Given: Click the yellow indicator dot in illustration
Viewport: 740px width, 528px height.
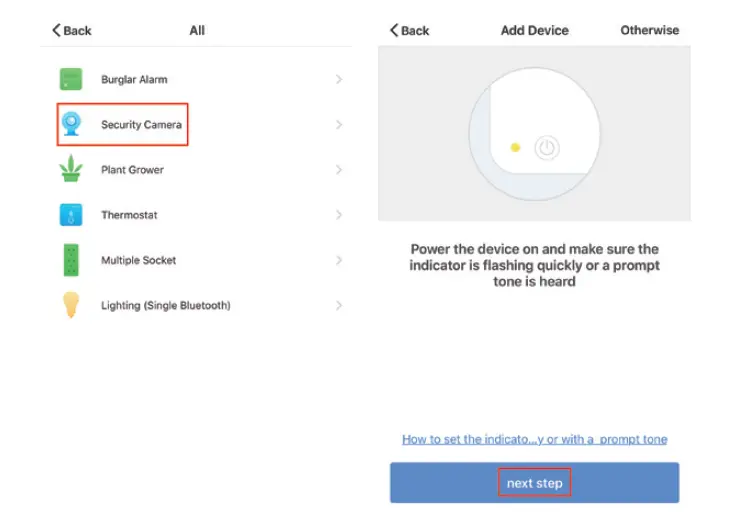Looking at the screenshot, I should click(x=515, y=148).
